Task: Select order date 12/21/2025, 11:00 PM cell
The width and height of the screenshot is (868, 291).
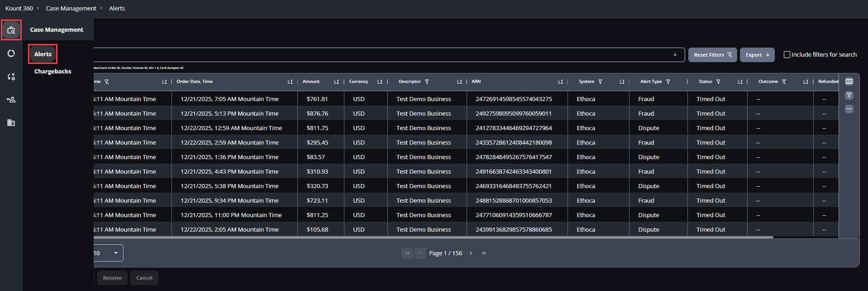Action: point(231,215)
